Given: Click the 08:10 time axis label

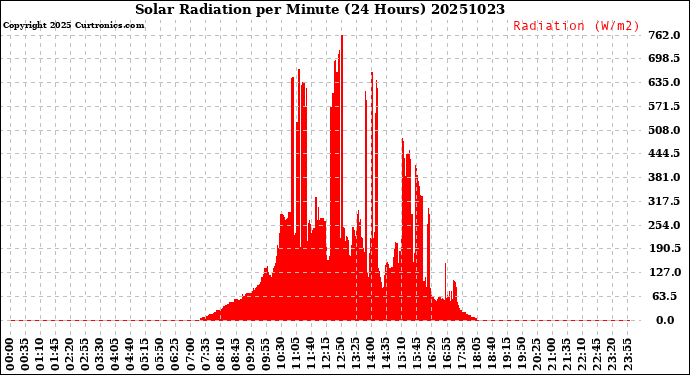Looking at the screenshot, I should point(220,355).
